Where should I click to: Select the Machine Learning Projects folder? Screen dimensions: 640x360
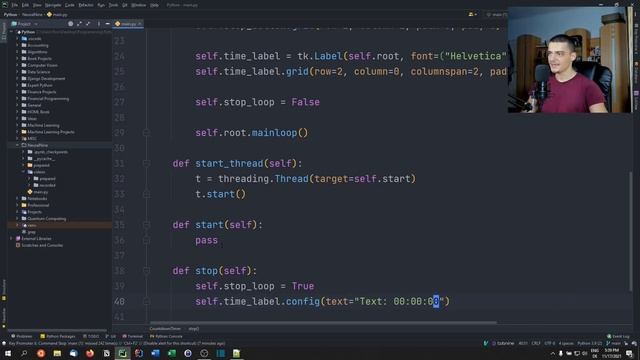click(x=51, y=132)
